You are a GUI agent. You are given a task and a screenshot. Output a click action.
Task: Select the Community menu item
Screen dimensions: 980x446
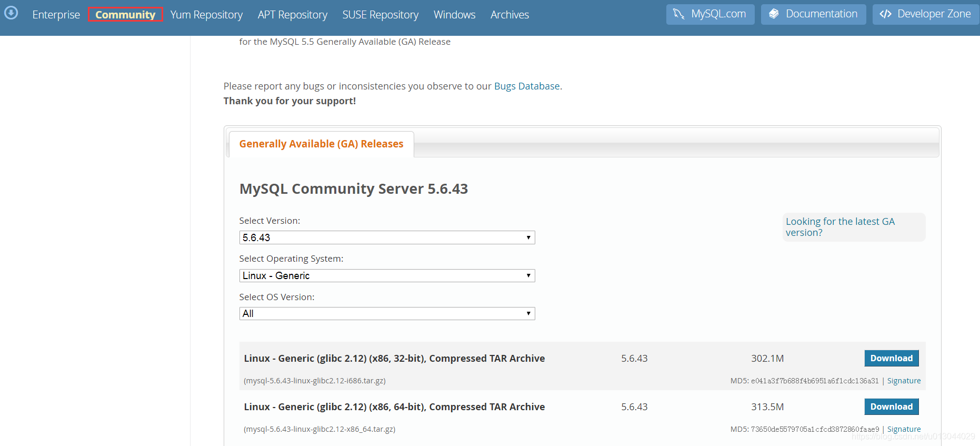coord(125,15)
